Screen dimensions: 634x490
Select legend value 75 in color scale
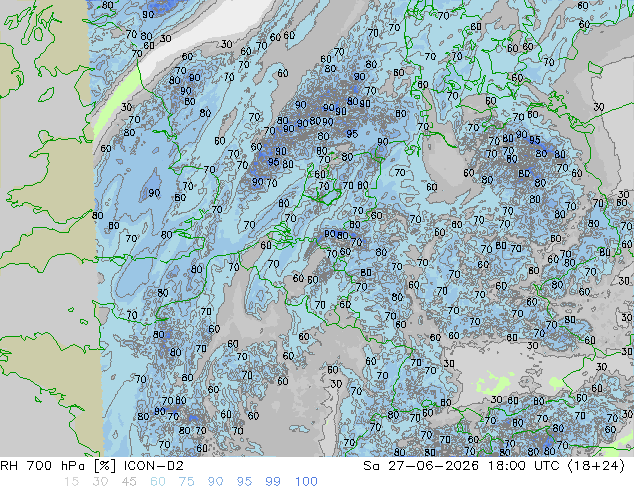(x=186, y=482)
